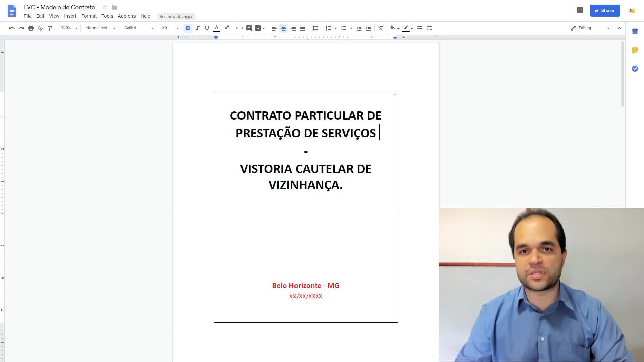Viewport: 644px width, 362px height.
Task: Expand bulleted list style dropdown arrow
Action: click(x=351, y=28)
